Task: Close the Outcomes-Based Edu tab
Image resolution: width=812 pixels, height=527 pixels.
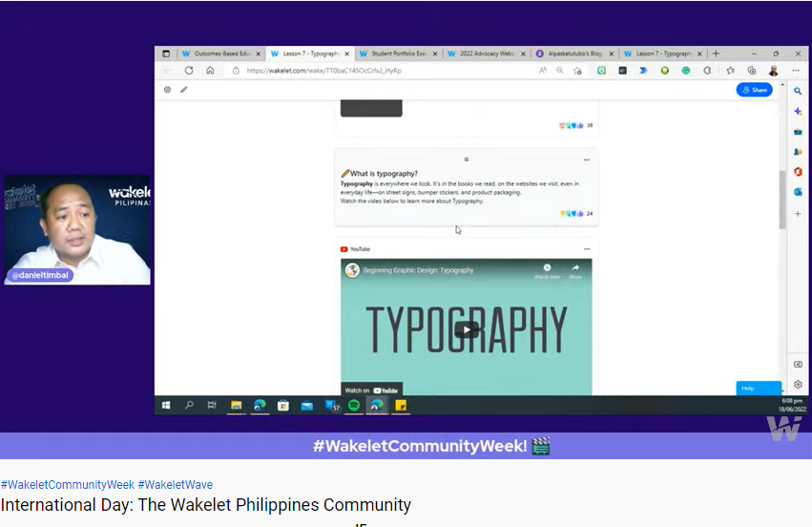Action: pyautogui.click(x=259, y=53)
